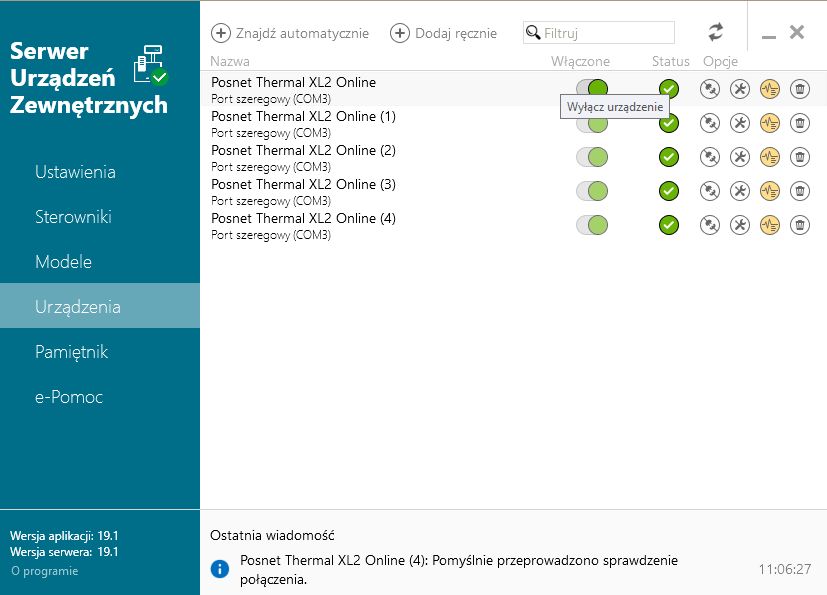Delete first Posnet Thermal XL2 Online device
The height and width of the screenshot is (595, 827).
[x=800, y=89]
